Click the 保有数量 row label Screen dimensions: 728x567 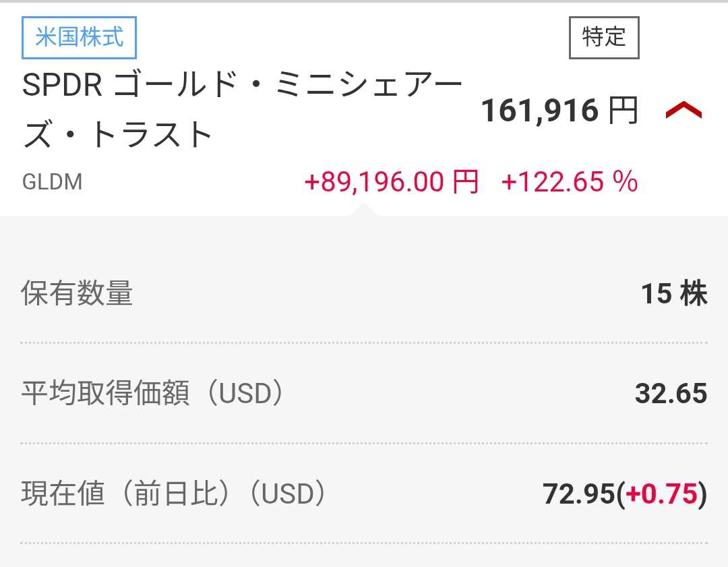click(x=78, y=293)
